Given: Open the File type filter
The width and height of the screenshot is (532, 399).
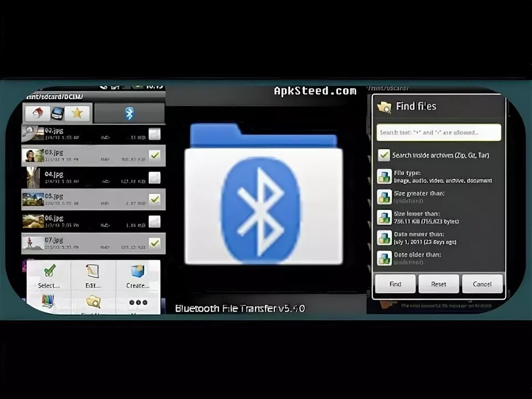Looking at the screenshot, I should click(x=439, y=177).
